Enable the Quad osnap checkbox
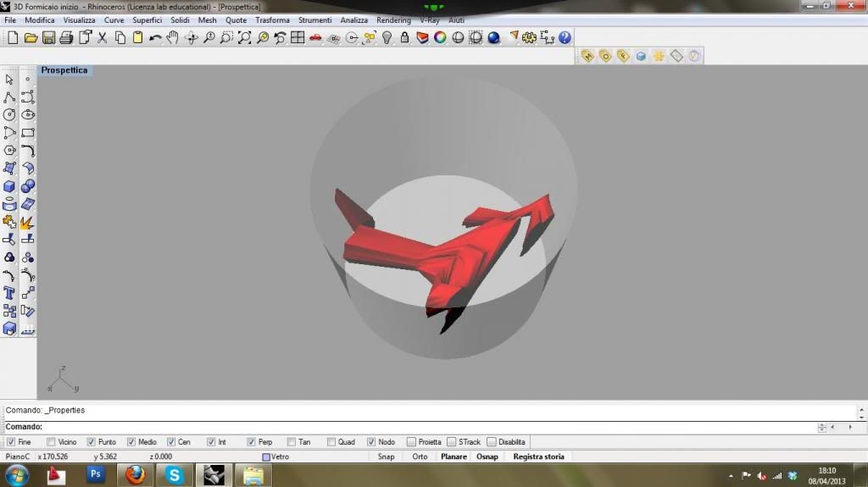 [331, 442]
